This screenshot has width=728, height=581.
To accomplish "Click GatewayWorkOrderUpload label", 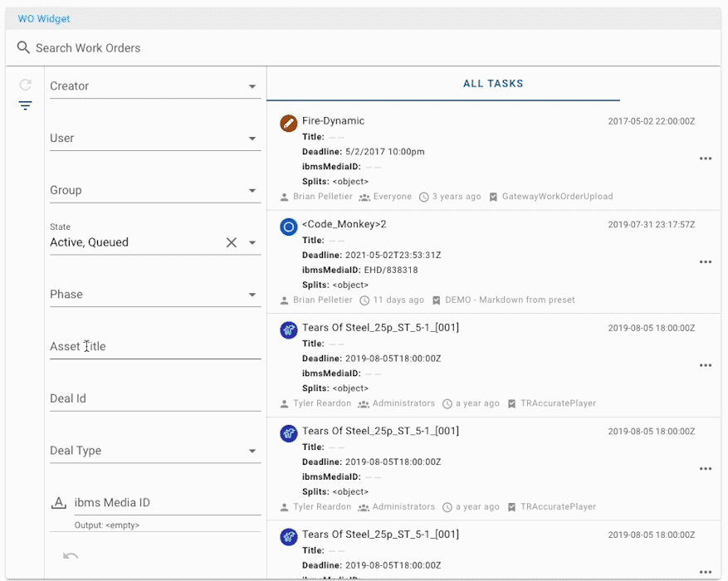I will point(557,197).
